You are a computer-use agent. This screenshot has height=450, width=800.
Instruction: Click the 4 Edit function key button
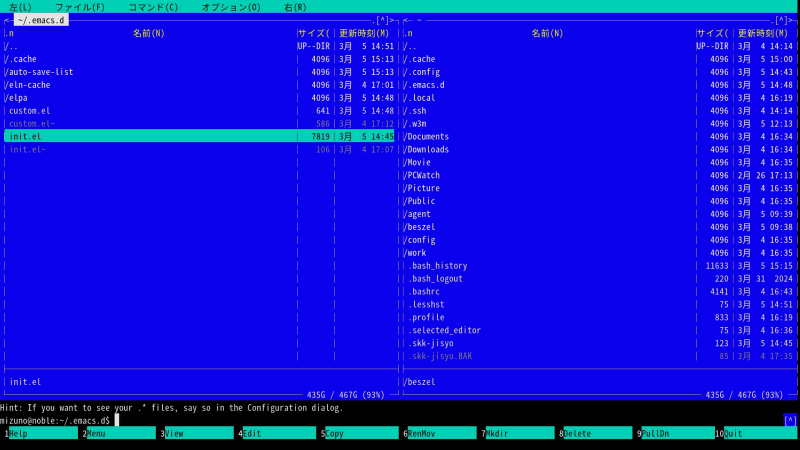(x=277, y=433)
